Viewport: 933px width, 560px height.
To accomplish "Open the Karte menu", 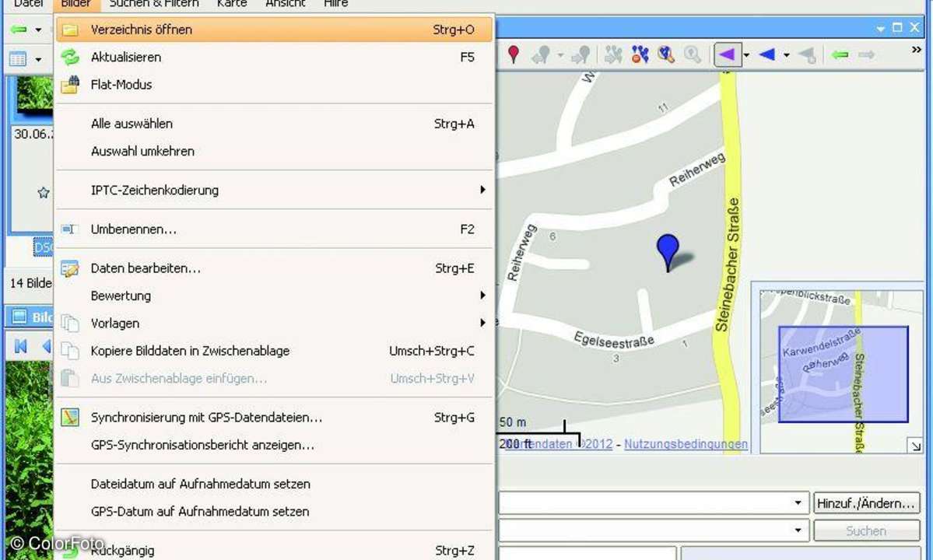I will [x=231, y=4].
